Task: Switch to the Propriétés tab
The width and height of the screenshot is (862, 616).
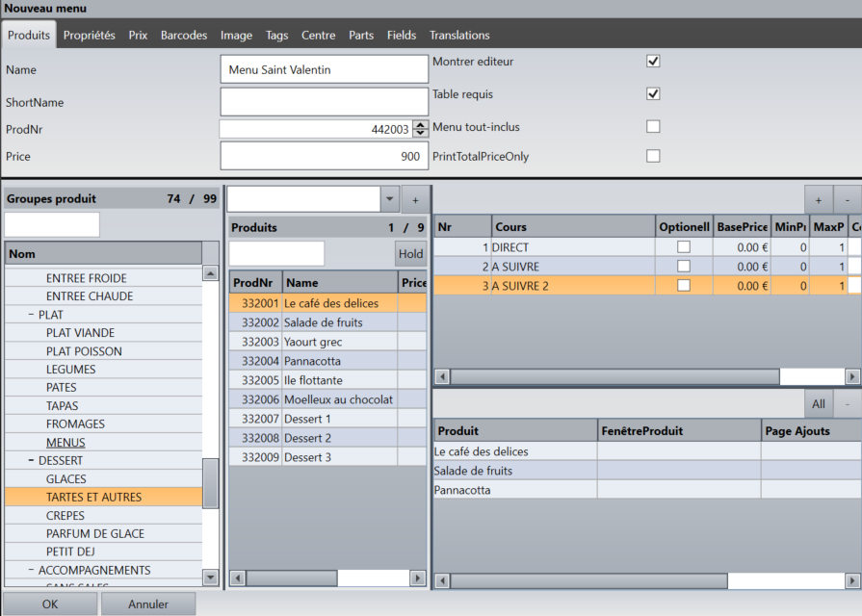Action: [x=89, y=36]
